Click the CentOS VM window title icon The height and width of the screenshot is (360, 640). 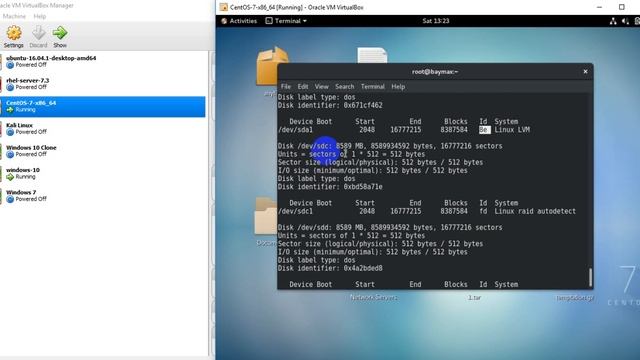(223, 7)
